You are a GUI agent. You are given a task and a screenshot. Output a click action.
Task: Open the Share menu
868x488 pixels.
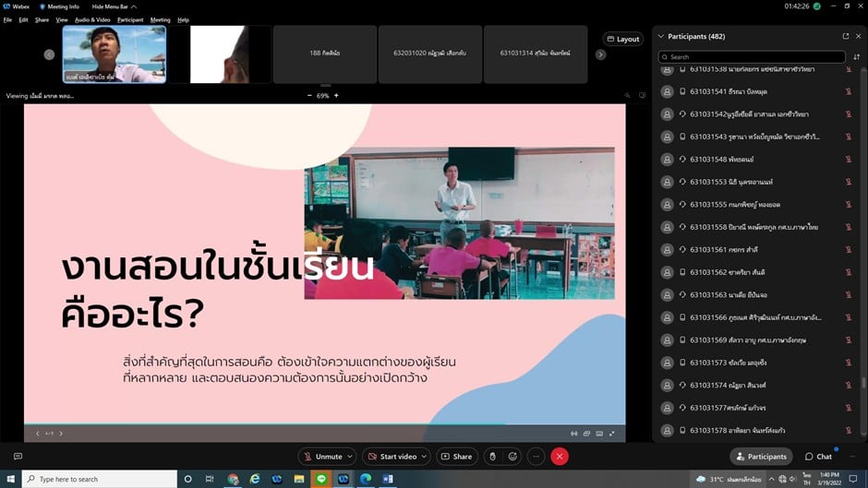(x=42, y=20)
